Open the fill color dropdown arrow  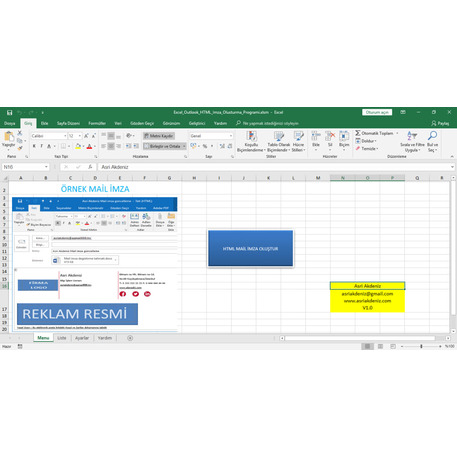click(83, 146)
